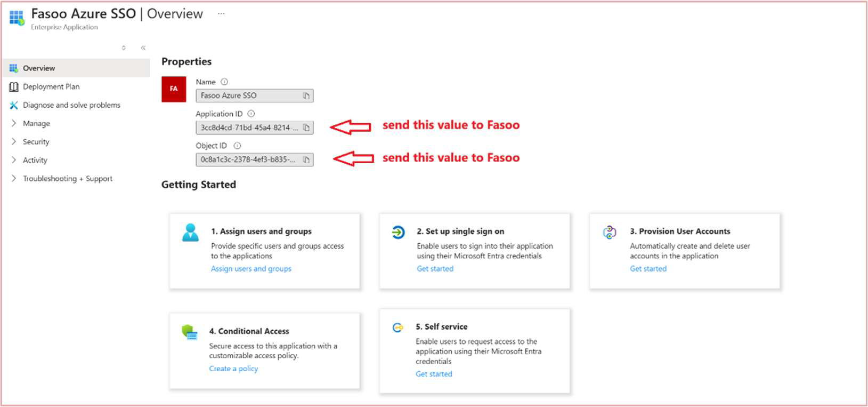Viewport: 868px width, 407px height.
Task: Open Deployment Plan menu item
Action: click(x=51, y=86)
